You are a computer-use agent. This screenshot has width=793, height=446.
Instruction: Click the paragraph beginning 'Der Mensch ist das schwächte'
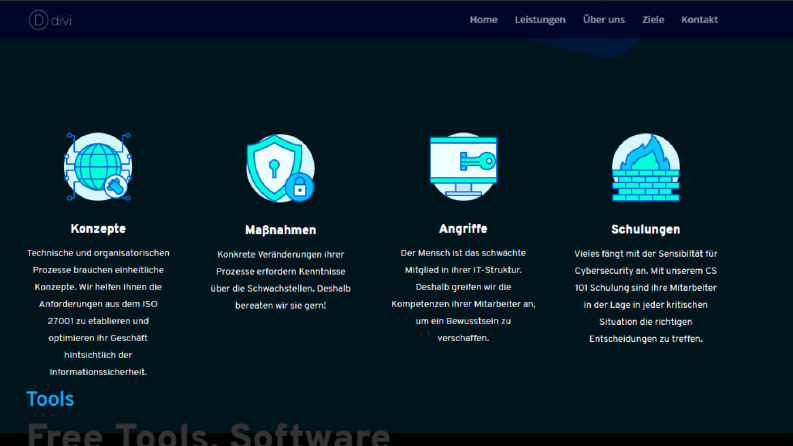[x=463, y=295]
